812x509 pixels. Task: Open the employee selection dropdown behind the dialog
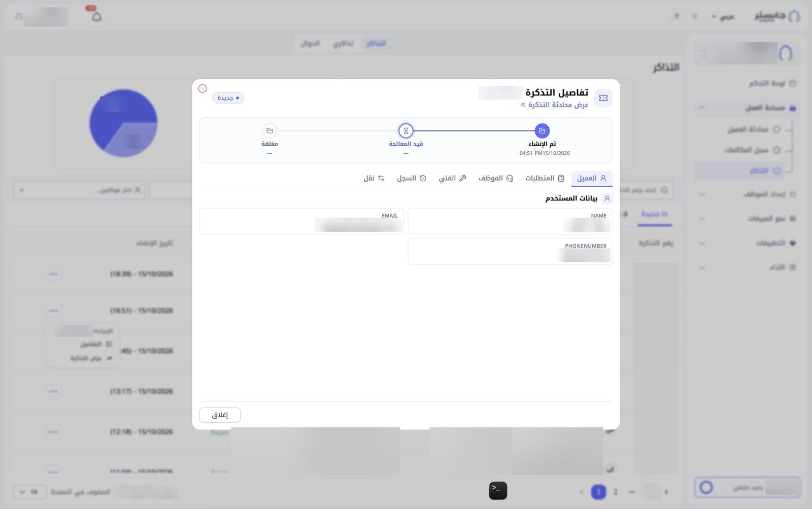coord(79,190)
